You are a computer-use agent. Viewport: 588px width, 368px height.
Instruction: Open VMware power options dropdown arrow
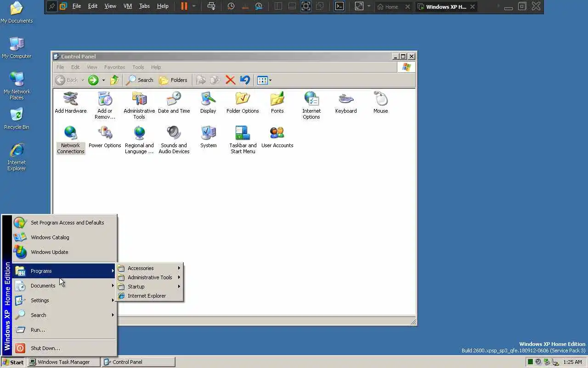pos(194,6)
